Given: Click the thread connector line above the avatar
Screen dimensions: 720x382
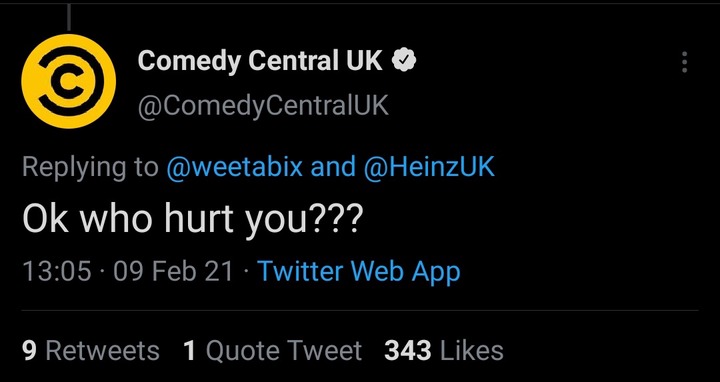Looking at the screenshot, I should (68, 17).
